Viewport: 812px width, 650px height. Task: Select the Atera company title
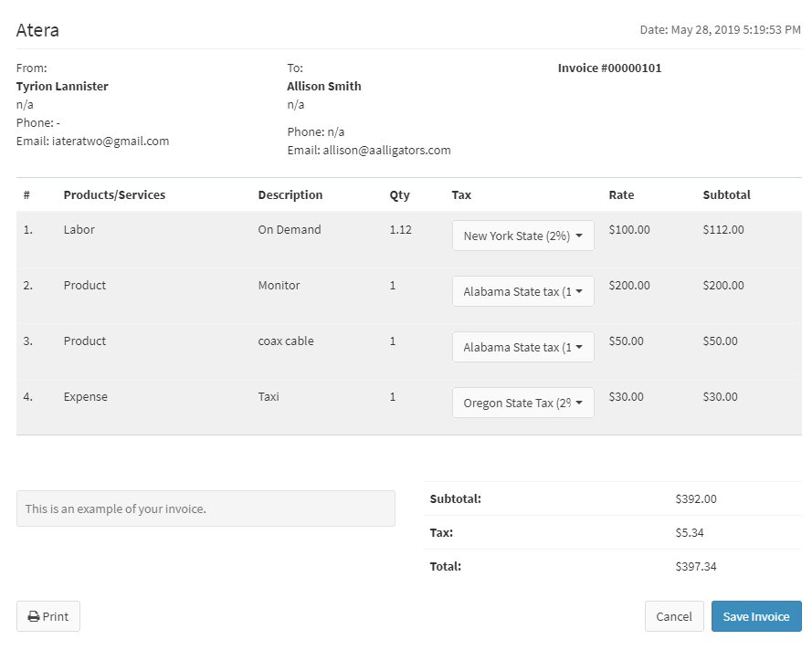(37, 30)
